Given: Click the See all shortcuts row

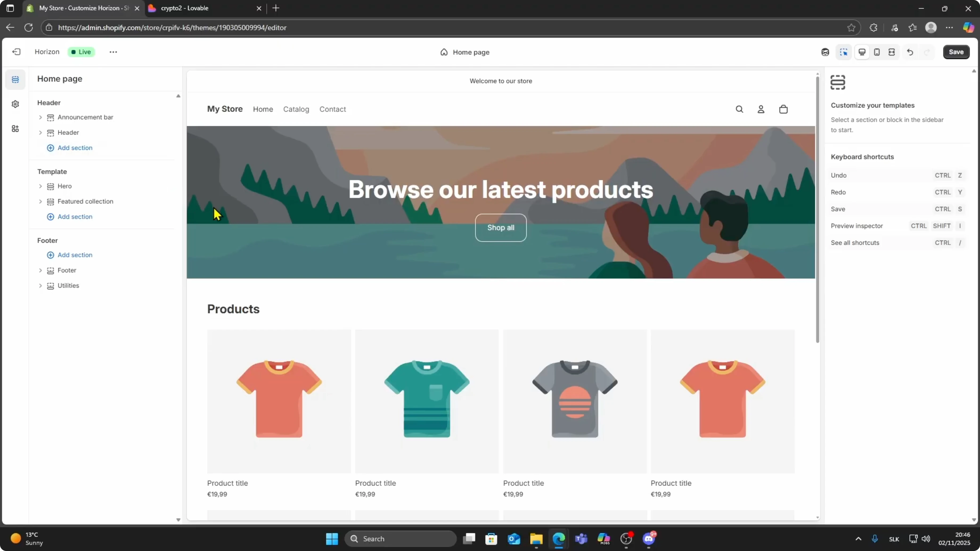Looking at the screenshot, I should tap(898, 242).
